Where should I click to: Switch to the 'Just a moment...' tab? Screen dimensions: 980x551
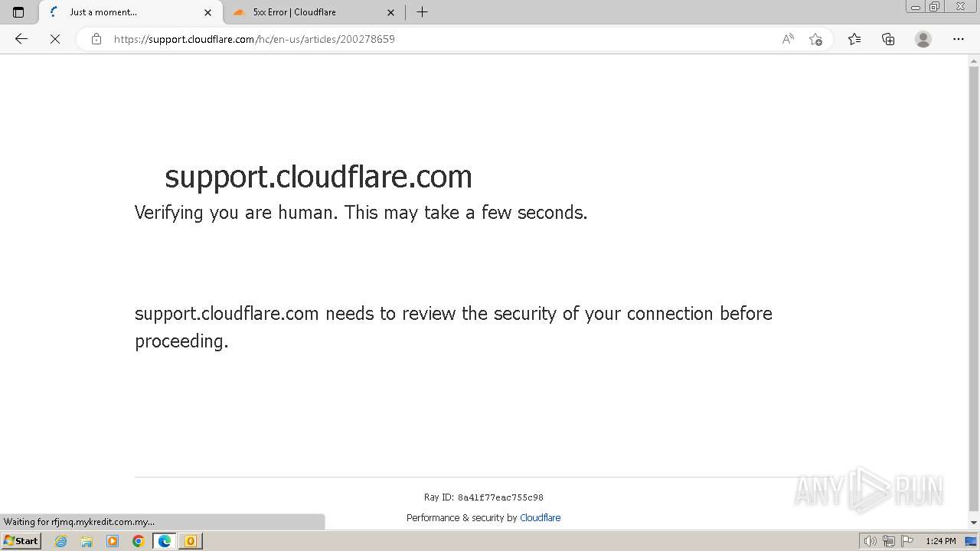click(x=129, y=12)
